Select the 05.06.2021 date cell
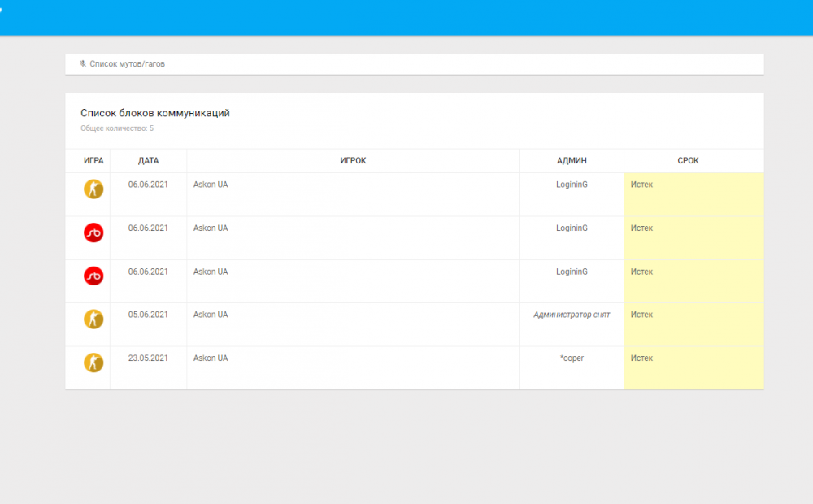The width and height of the screenshot is (813, 504). pos(148,315)
